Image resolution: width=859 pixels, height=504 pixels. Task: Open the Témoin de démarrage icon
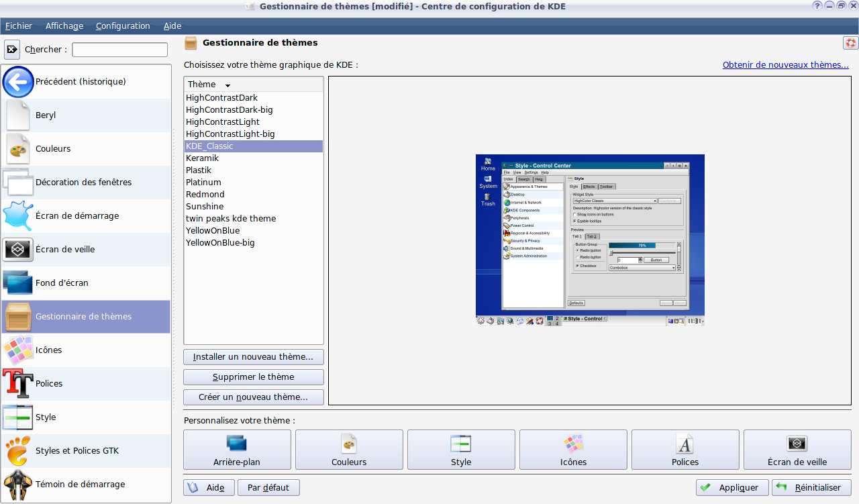click(18, 484)
